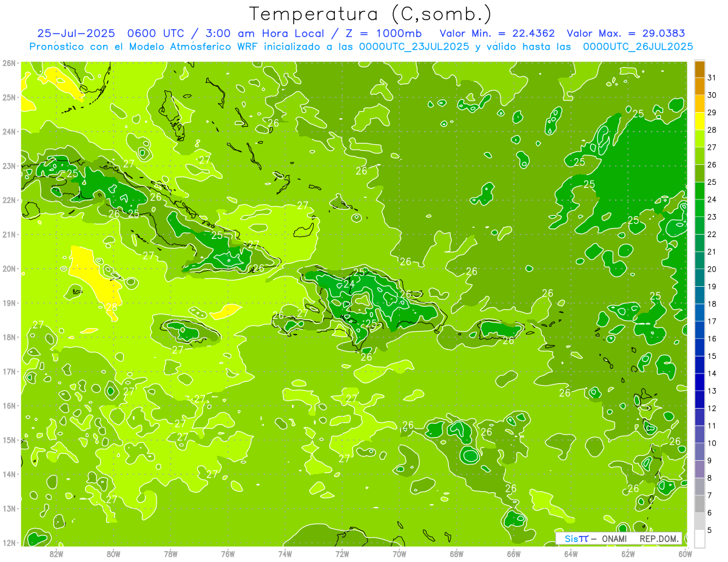Click the orange swatch between 29 and 30

(699, 104)
